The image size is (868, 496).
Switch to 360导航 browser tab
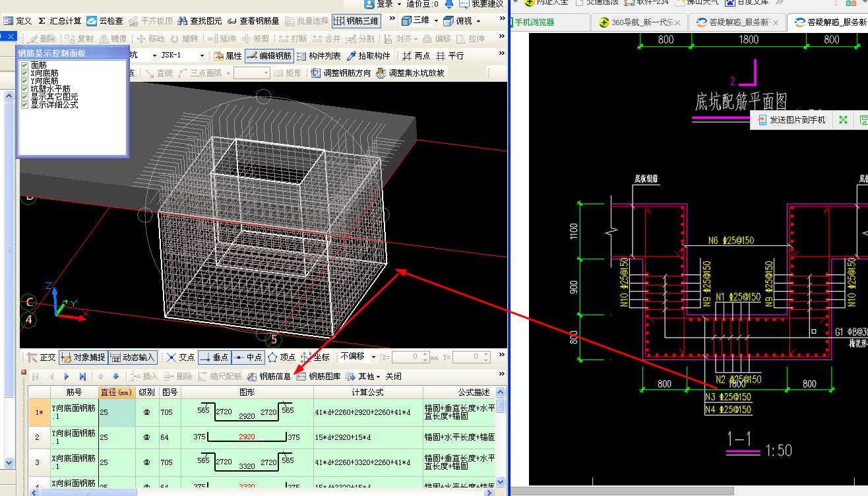pyautogui.click(x=638, y=22)
